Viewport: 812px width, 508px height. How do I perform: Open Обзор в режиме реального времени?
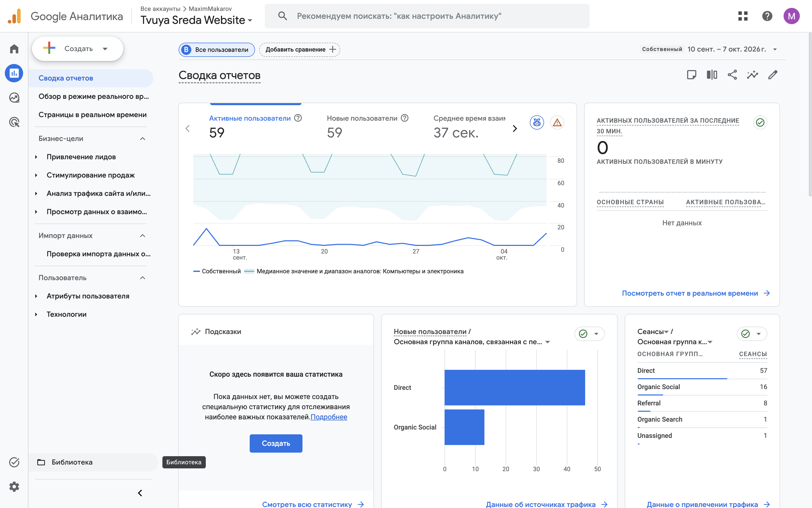[x=94, y=97]
